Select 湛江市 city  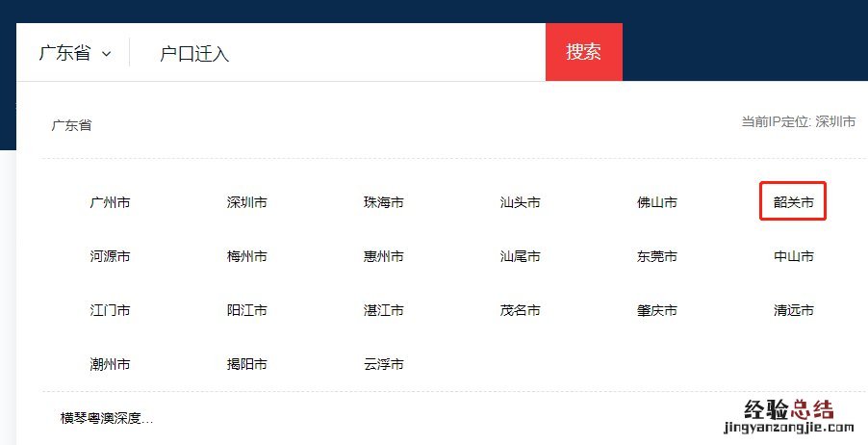(384, 310)
